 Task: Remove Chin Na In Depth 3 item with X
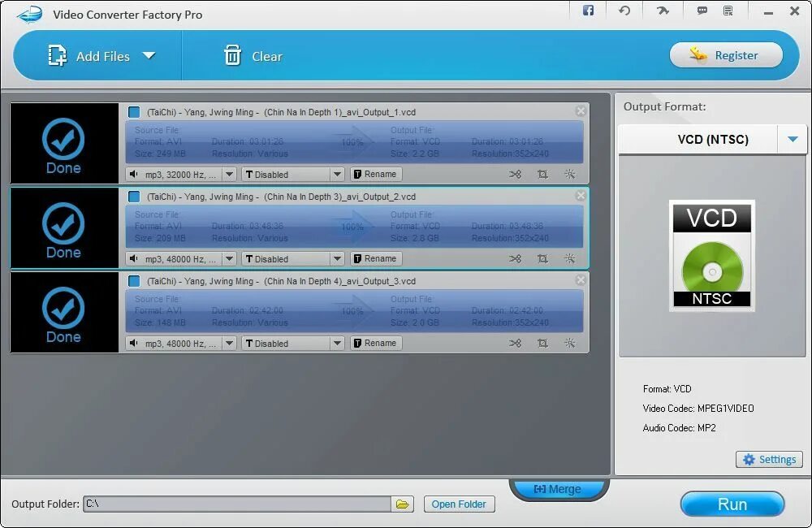tap(581, 195)
